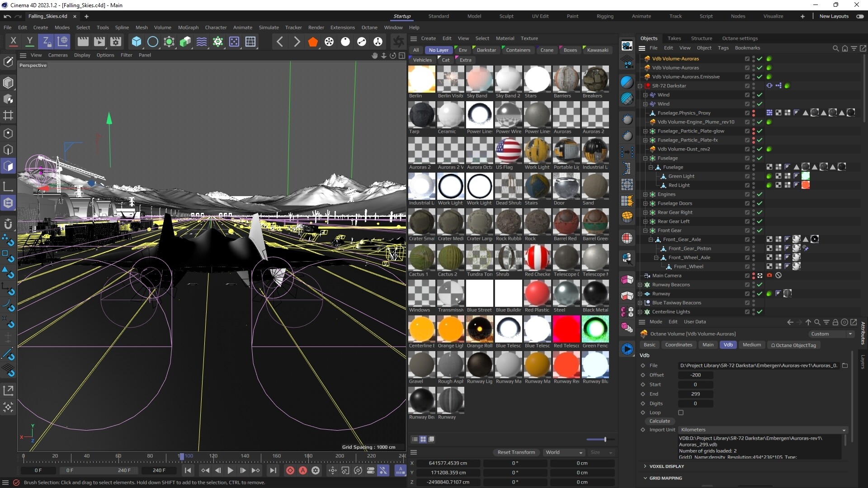Toggle the X axis lock icon

click(13, 41)
